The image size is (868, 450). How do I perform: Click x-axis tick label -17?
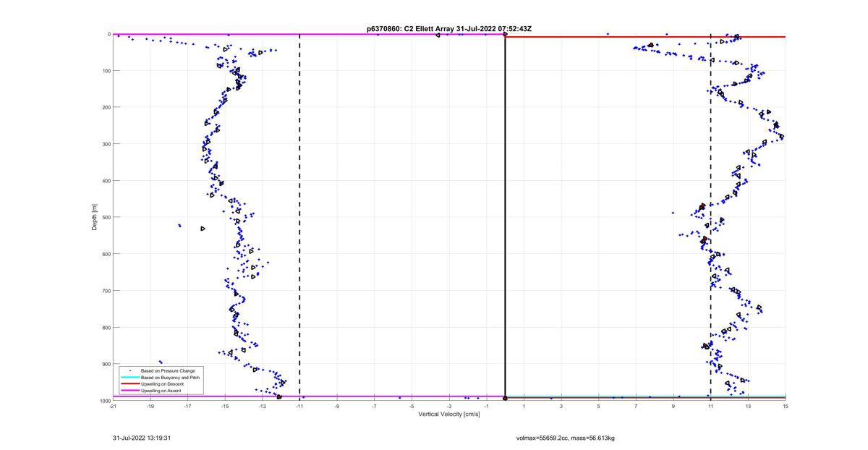click(x=187, y=407)
